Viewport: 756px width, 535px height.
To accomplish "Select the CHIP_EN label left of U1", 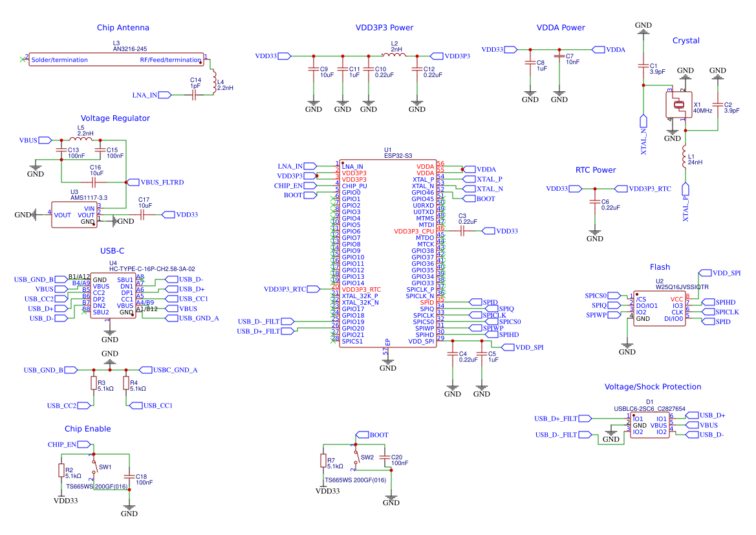I will [x=295, y=186].
